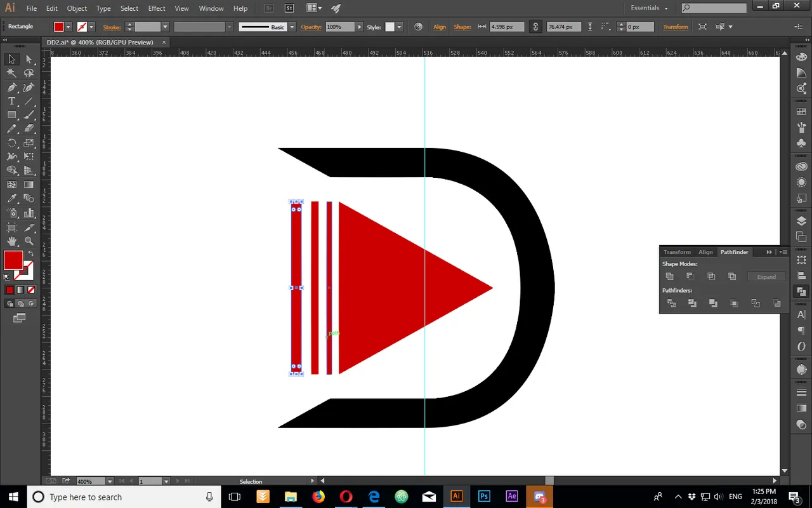812x508 pixels.
Task: Select the Selection tool (black arrow)
Action: point(11,59)
